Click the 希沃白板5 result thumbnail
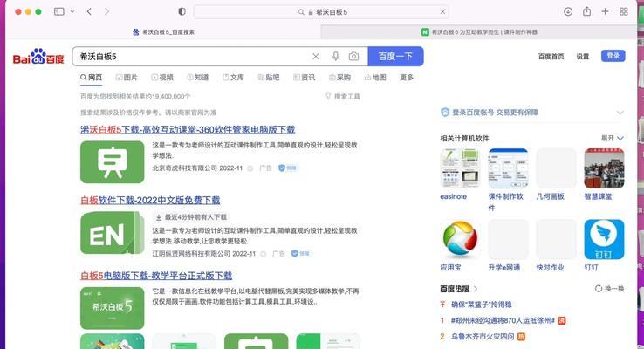The height and width of the screenshot is (349, 644). [112, 308]
